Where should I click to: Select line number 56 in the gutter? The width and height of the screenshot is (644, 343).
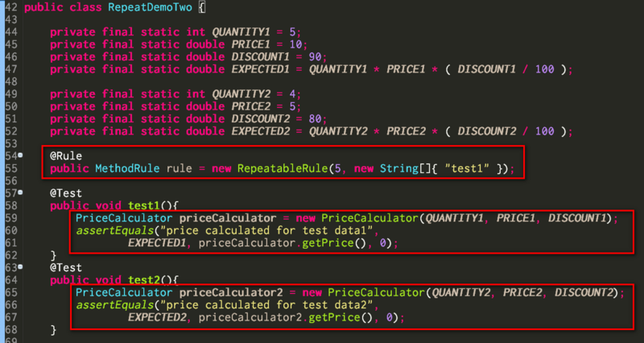(x=11, y=181)
